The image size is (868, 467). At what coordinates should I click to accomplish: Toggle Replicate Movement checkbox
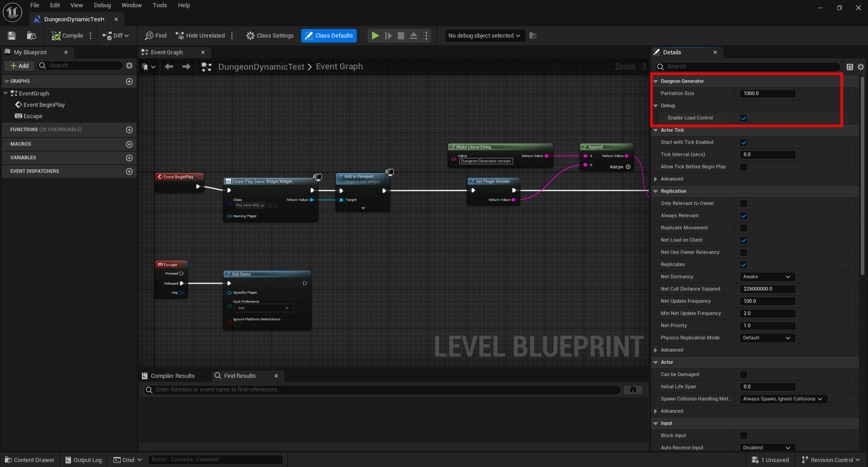tap(744, 228)
